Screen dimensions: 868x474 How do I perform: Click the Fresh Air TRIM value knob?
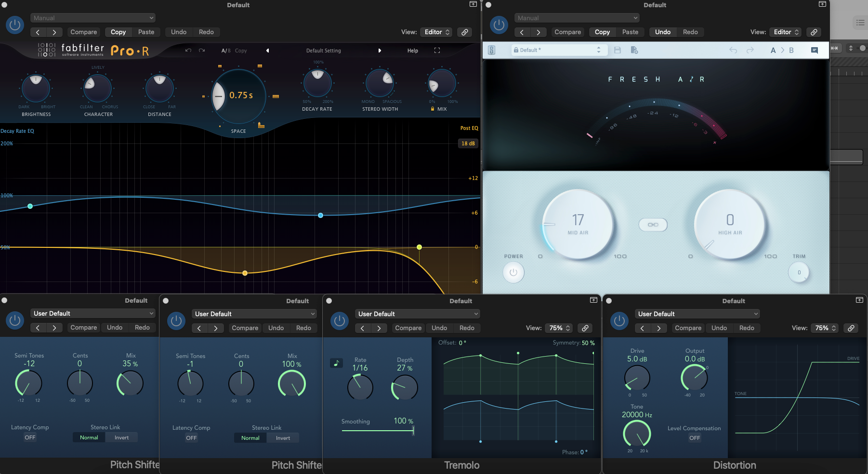tap(799, 272)
